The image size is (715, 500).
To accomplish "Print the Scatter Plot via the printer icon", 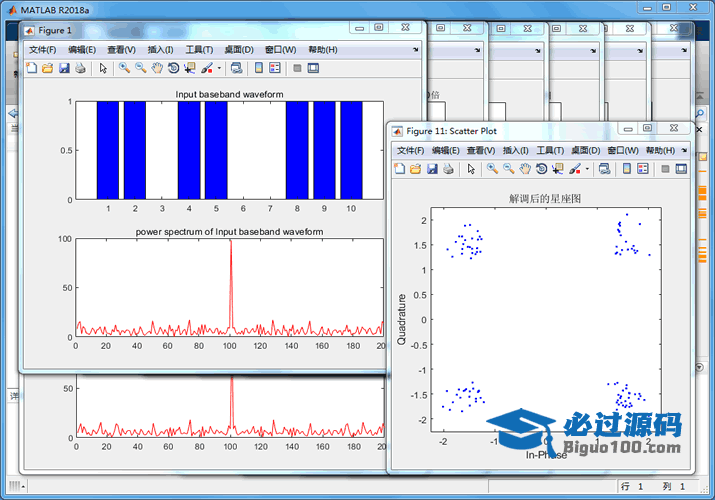I will [449, 169].
